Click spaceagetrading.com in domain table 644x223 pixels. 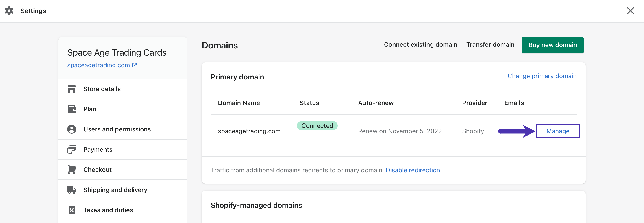click(249, 131)
